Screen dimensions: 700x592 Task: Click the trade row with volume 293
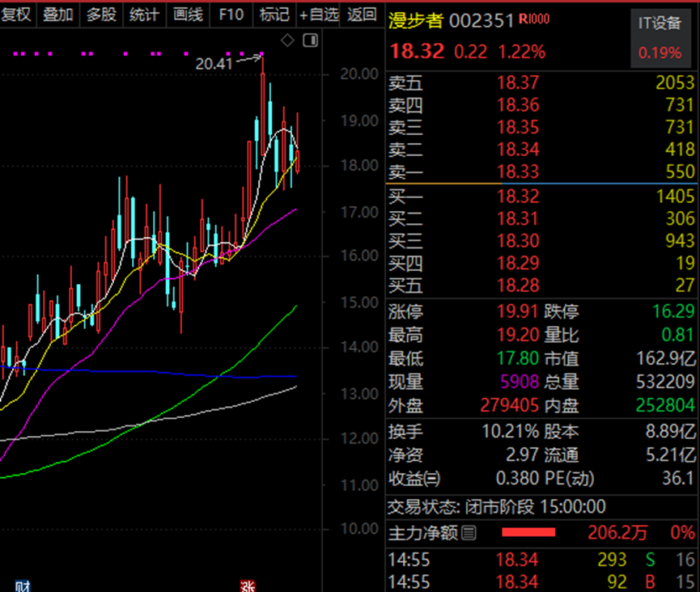[541, 560]
